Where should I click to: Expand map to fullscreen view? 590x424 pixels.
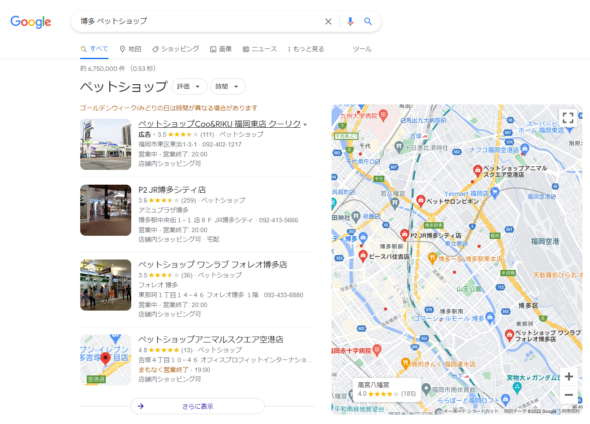(568, 118)
